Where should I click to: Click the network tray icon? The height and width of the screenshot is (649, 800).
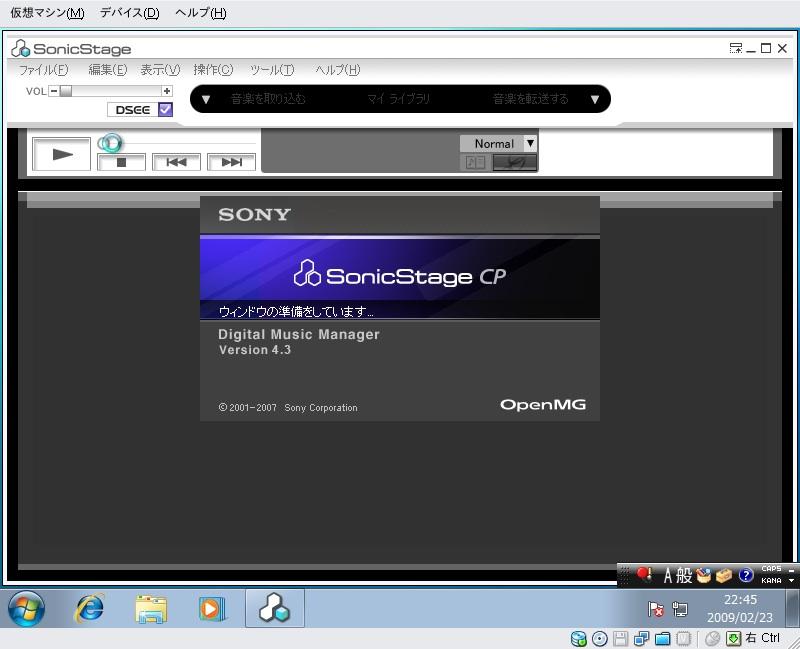click(x=680, y=609)
